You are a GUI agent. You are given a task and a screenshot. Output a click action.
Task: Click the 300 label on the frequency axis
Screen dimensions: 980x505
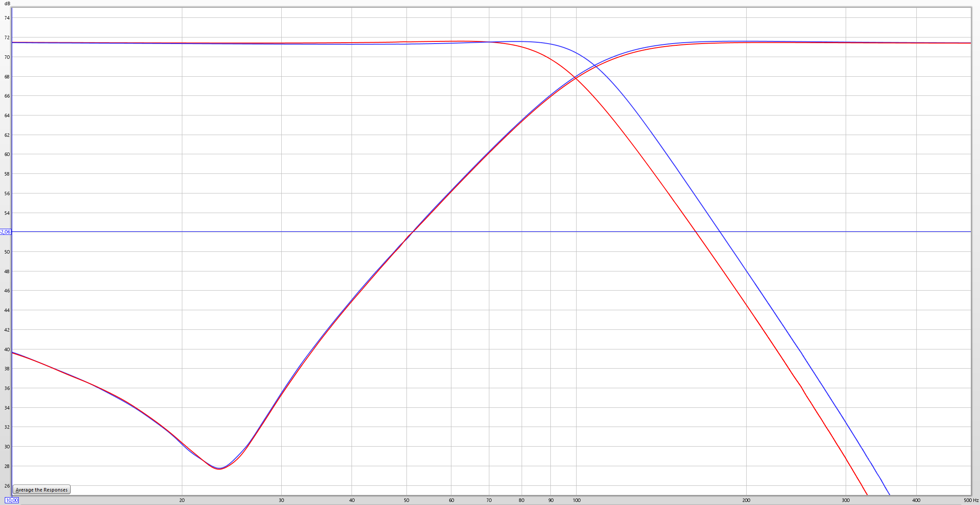click(x=846, y=500)
